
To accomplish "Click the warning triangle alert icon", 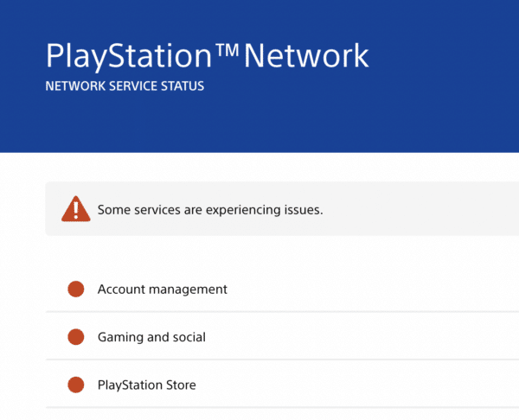I will [75, 208].
